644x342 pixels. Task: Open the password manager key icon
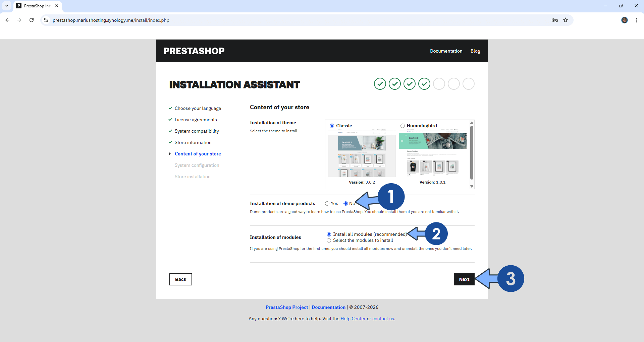[x=554, y=20]
